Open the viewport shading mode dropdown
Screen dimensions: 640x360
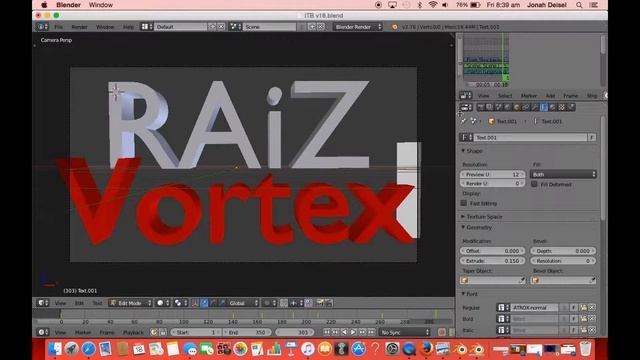pos(163,303)
